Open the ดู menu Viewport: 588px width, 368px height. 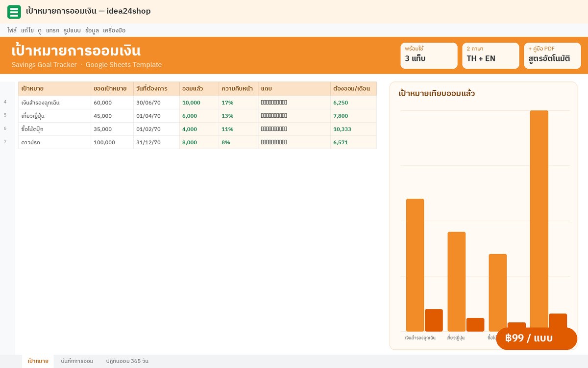[40, 30]
